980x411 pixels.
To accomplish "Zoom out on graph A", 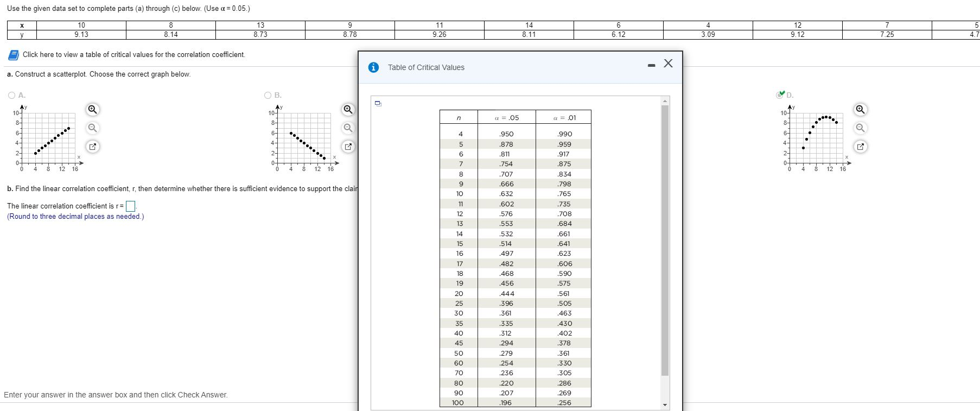I will 93,128.
